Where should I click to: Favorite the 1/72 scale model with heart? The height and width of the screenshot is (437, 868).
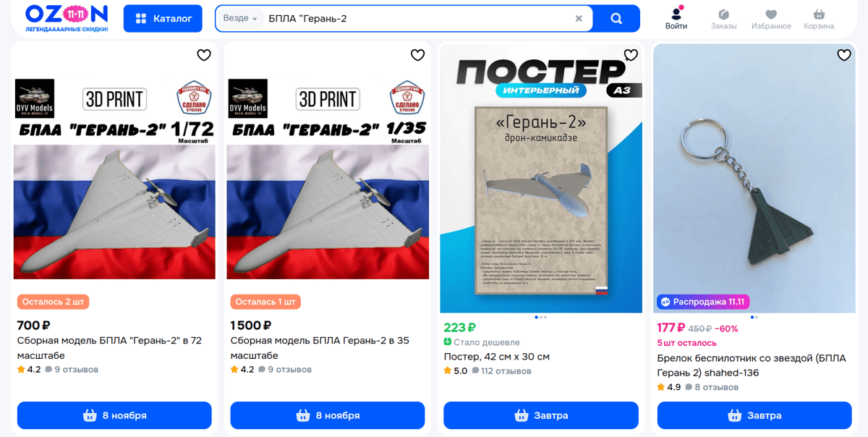pos(204,55)
